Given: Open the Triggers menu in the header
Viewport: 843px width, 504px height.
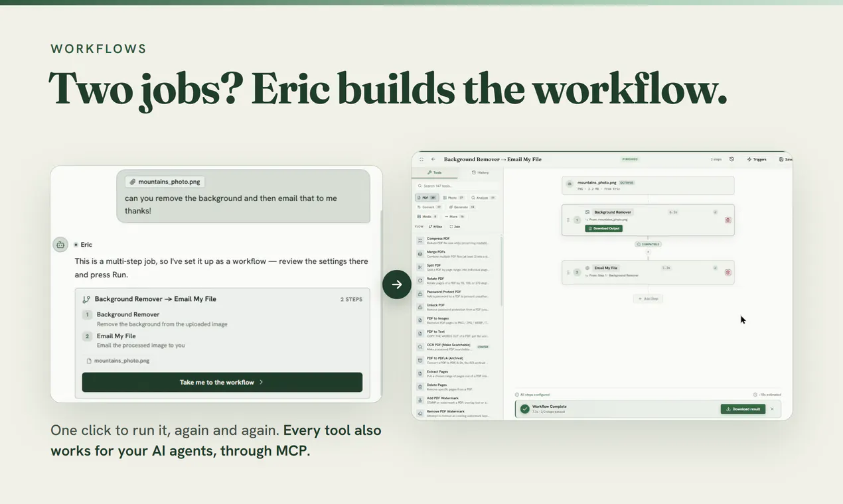Looking at the screenshot, I should tap(757, 159).
